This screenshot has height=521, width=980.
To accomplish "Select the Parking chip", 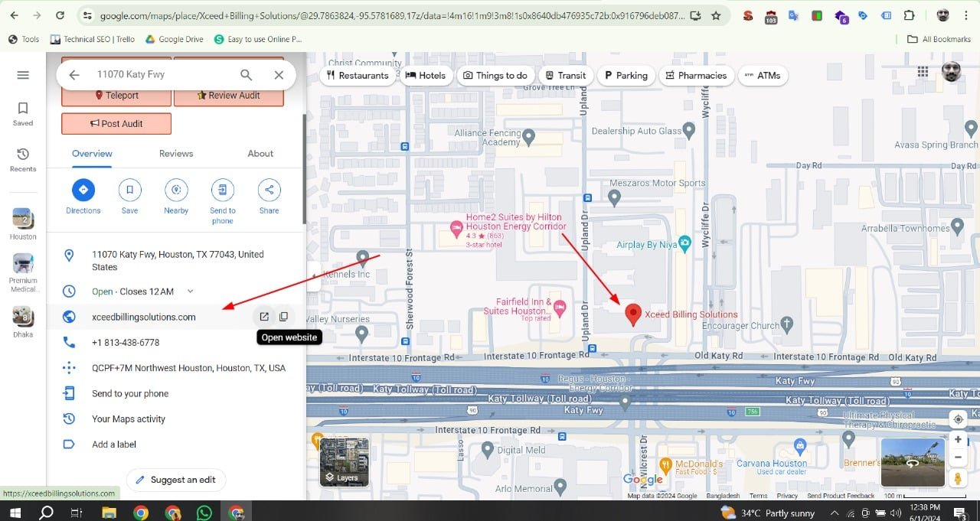I will [626, 75].
